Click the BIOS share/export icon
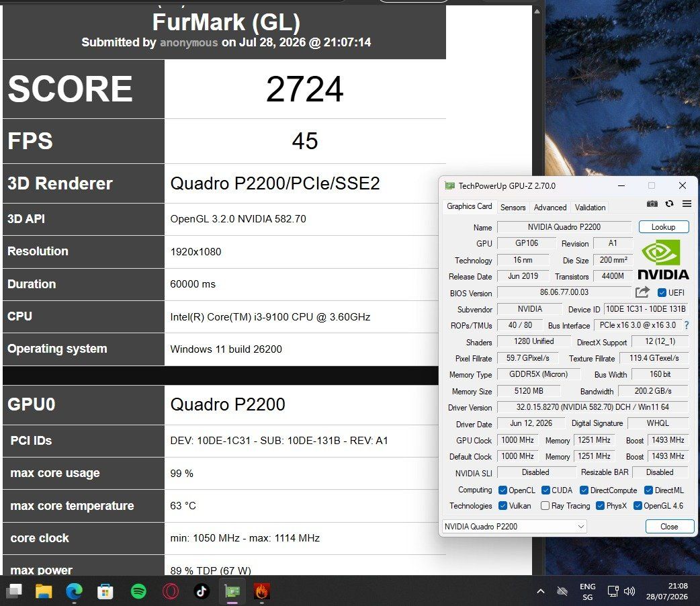This screenshot has width=700, height=606. tap(642, 292)
